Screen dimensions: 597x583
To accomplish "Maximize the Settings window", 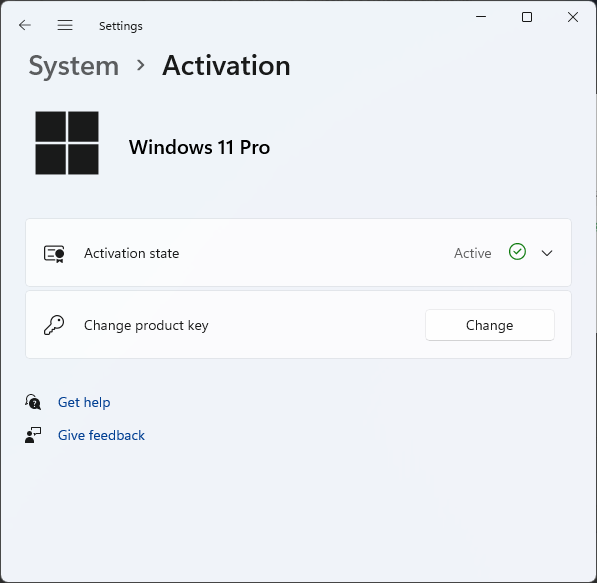I will (527, 17).
